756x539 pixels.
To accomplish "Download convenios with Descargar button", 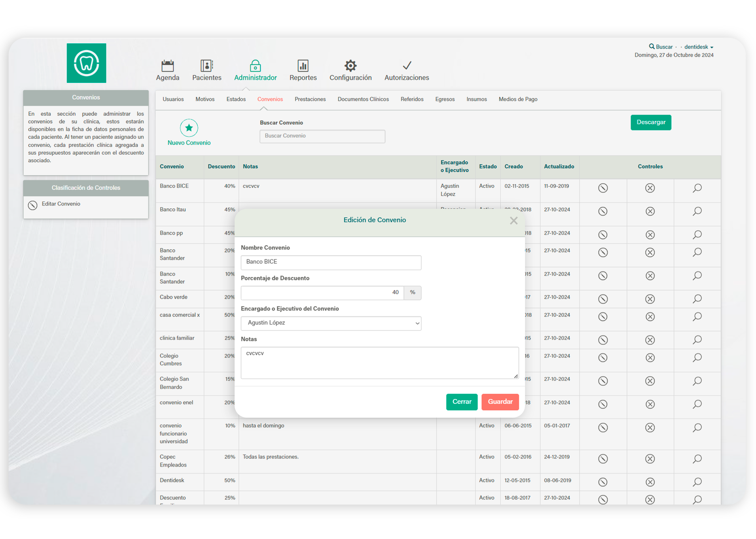I will 650,122.
